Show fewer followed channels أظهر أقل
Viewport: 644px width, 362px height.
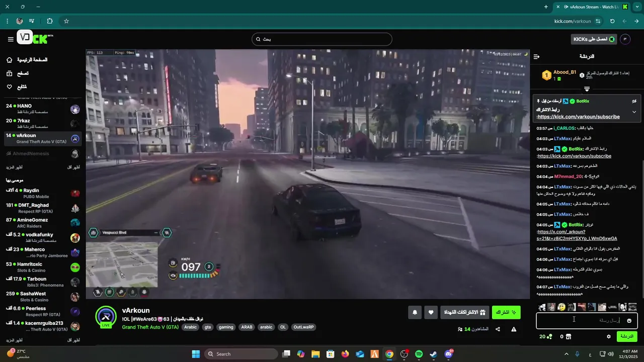coord(73,167)
